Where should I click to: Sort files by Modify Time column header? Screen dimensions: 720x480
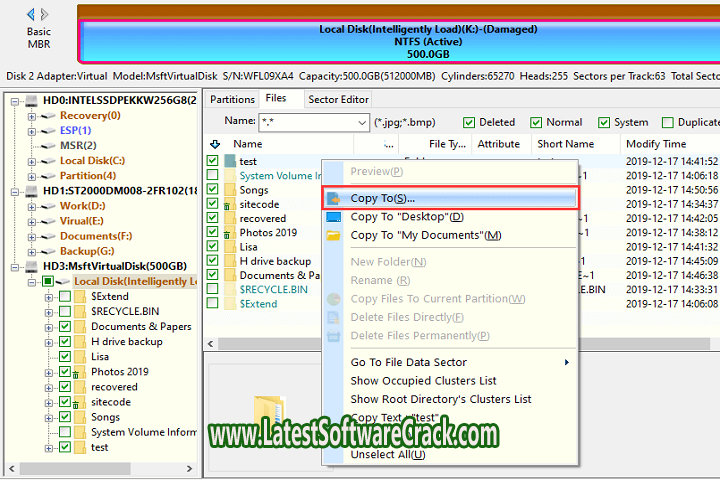pos(656,144)
